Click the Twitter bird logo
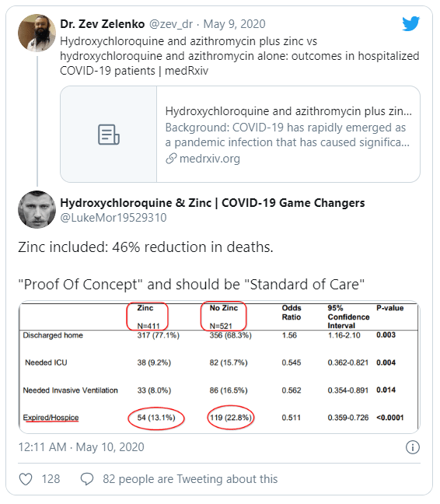Viewport: 440px width, 504px height. pos(410,23)
